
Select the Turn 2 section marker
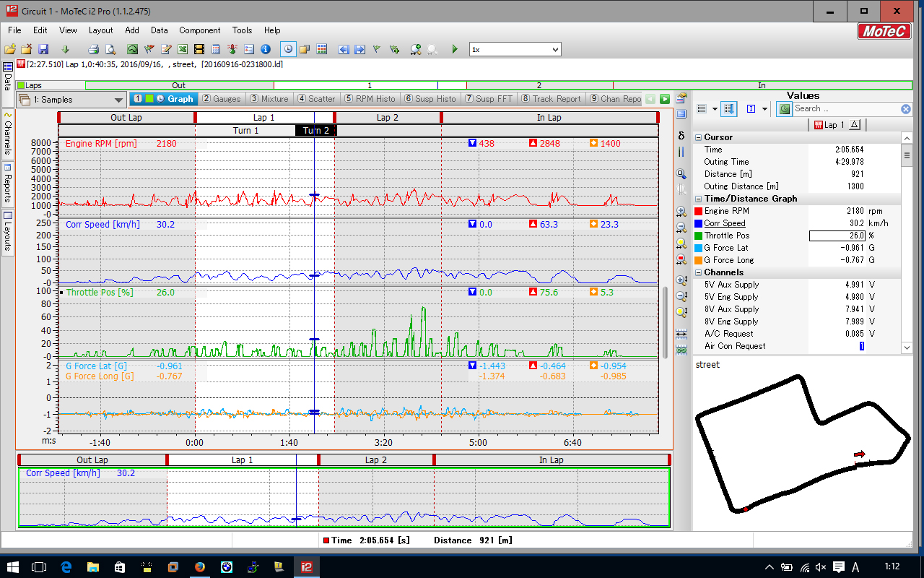point(316,131)
